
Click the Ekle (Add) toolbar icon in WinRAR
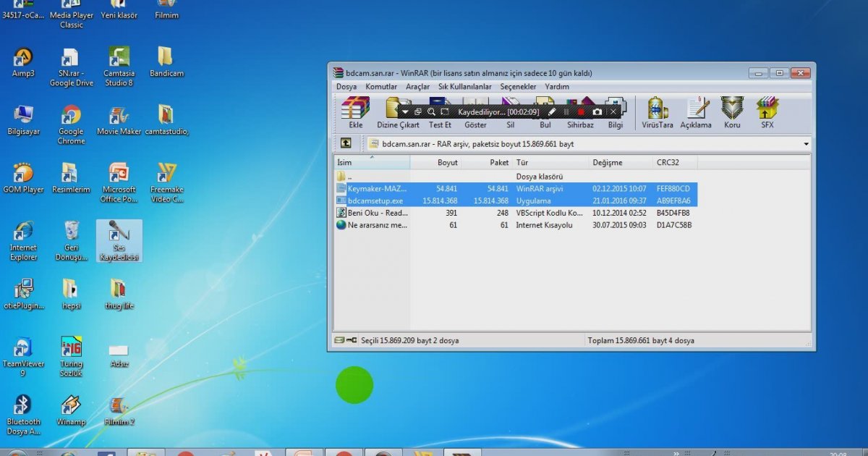click(356, 113)
